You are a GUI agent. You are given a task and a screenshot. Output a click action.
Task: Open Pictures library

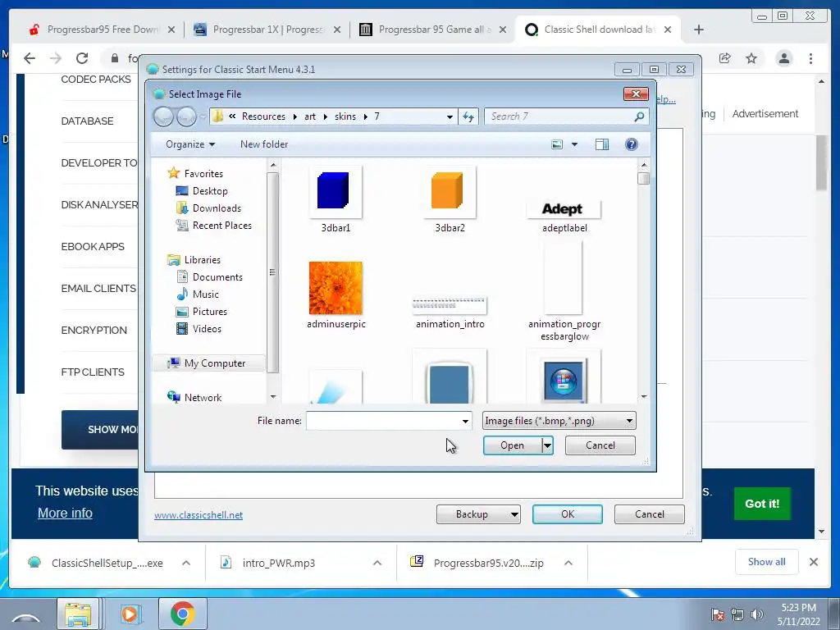coord(209,311)
